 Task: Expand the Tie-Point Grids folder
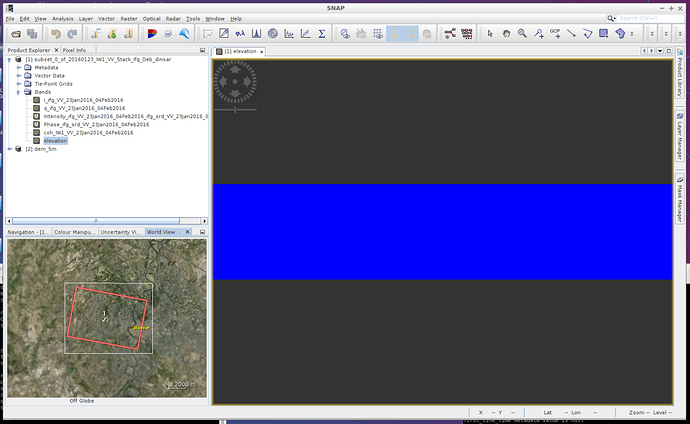coord(18,84)
